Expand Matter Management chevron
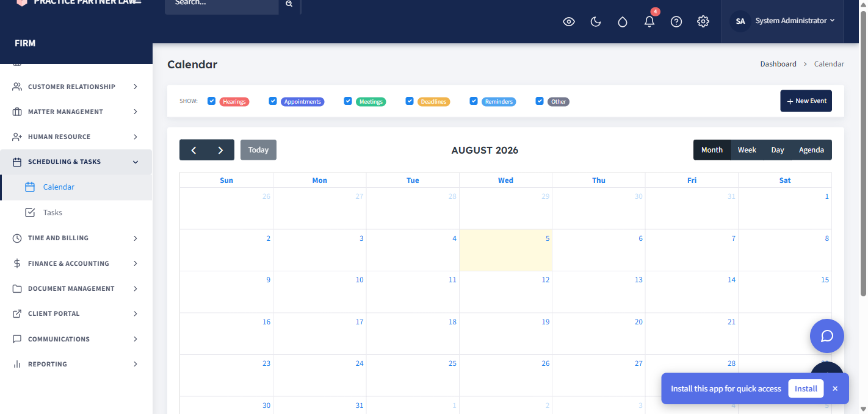The width and height of the screenshot is (868, 414). [x=136, y=112]
